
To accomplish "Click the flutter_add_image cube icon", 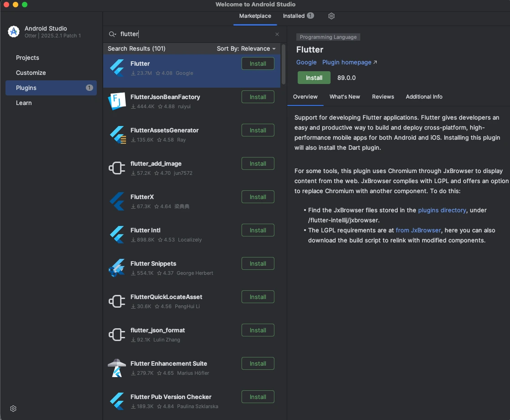I will click(x=117, y=168).
